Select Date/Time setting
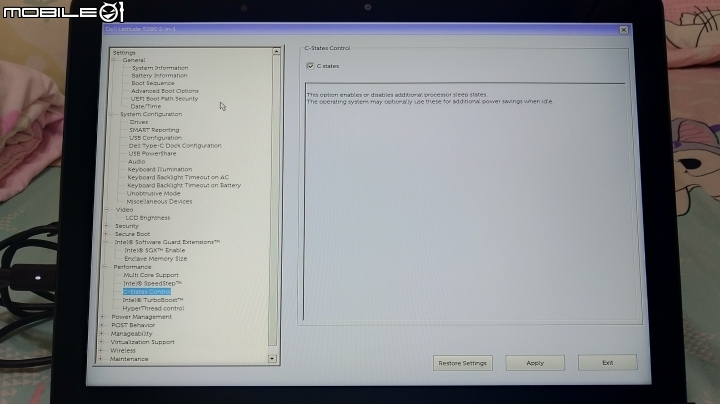This screenshot has width=720, height=404. [146, 106]
